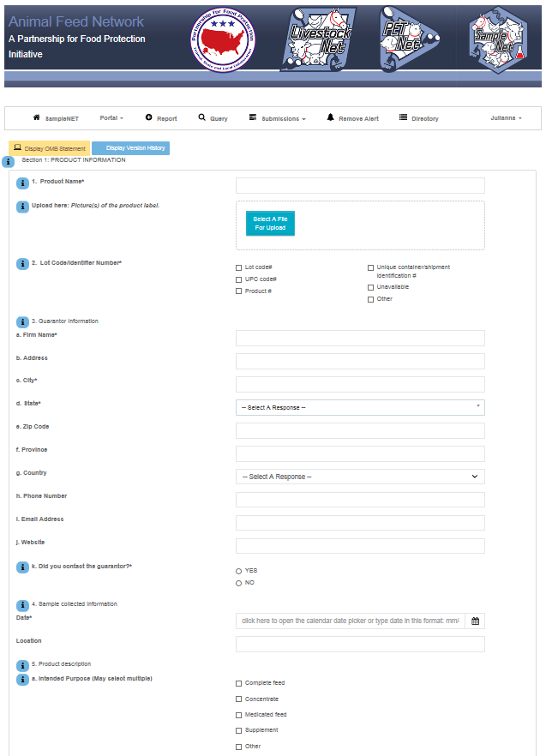Image resolution: width=546 pixels, height=756 pixels.
Task: Click info icon beside Lot Code/Identifier Number
Action: pyautogui.click(x=22, y=263)
